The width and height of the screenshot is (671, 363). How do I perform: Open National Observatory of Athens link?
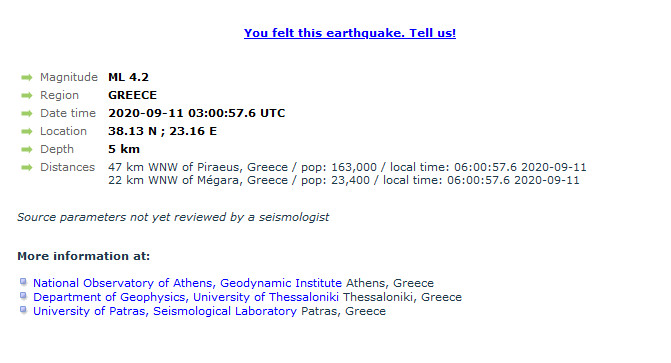pyautogui.click(x=187, y=283)
